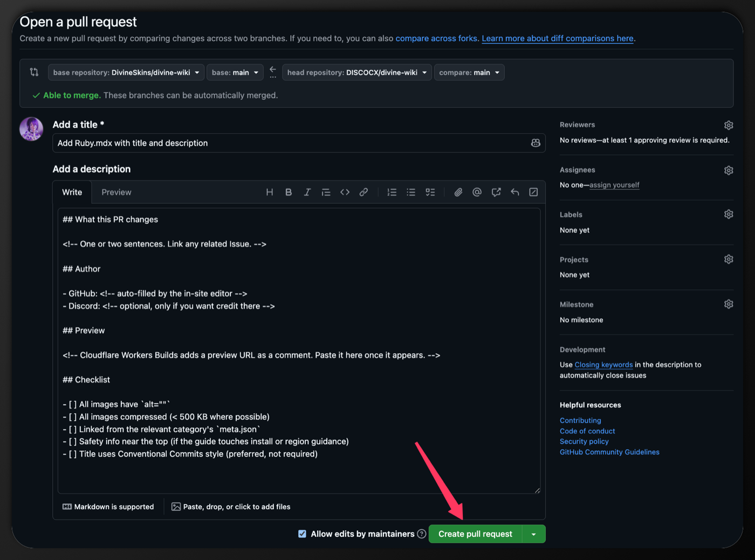The height and width of the screenshot is (560, 755).
Task: Open the Code of conduct link
Action: [x=587, y=431]
